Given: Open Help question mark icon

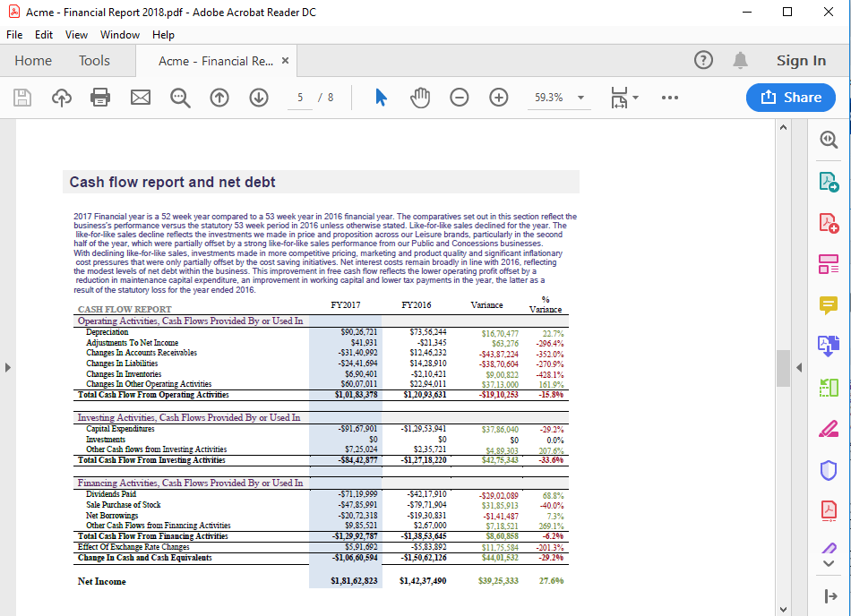Looking at the screenshot, I should pyautogui.click(x=703, y=60).
